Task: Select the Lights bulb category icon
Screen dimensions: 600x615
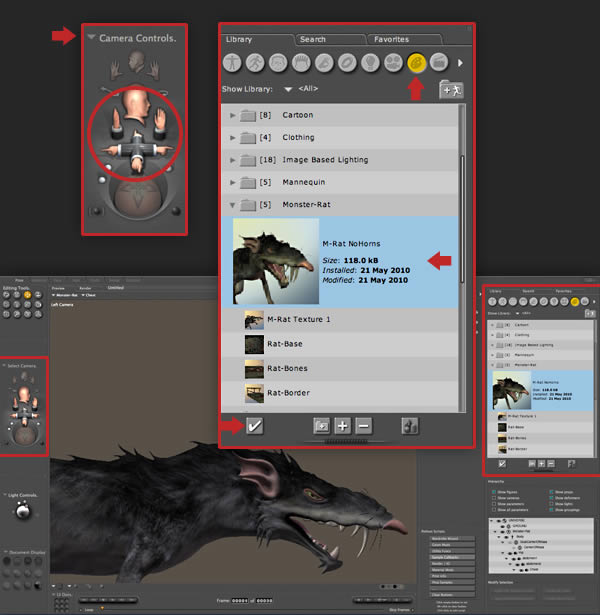Action: tap(370, 63)
